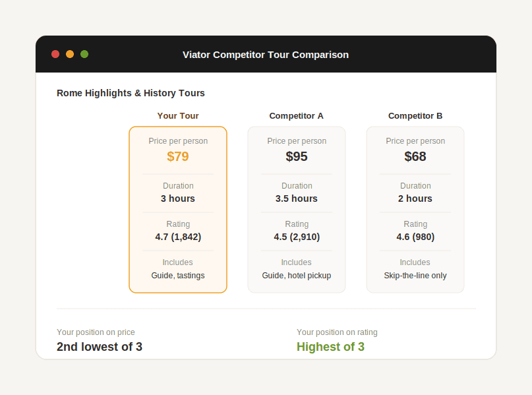Select the $68 price for Competitor B

click(415, 156)
